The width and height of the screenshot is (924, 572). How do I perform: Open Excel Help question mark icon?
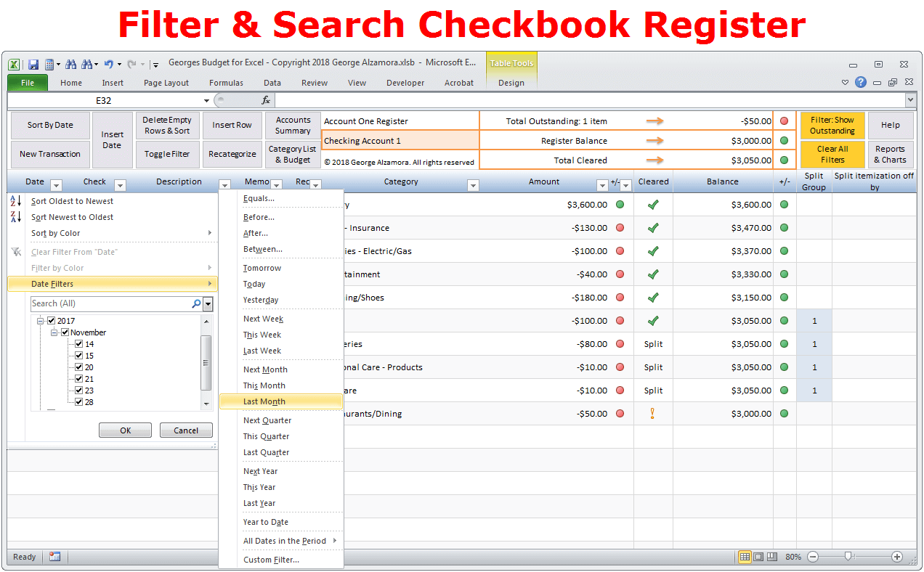pos(861,83)
